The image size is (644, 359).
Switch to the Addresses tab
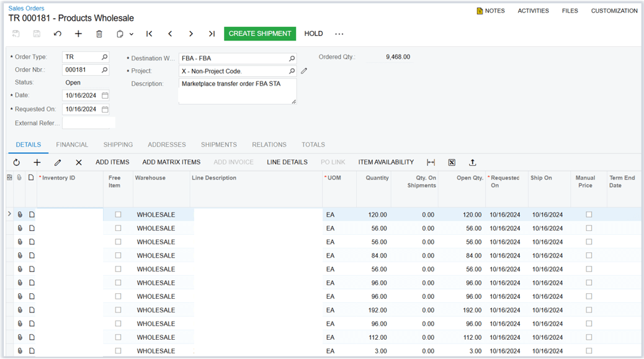pyautogui.click(x=167, y=145)
